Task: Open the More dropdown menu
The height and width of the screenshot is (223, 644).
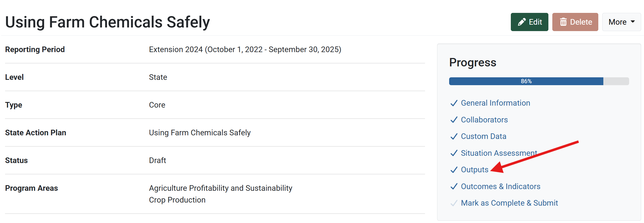Action: [621, 22]
